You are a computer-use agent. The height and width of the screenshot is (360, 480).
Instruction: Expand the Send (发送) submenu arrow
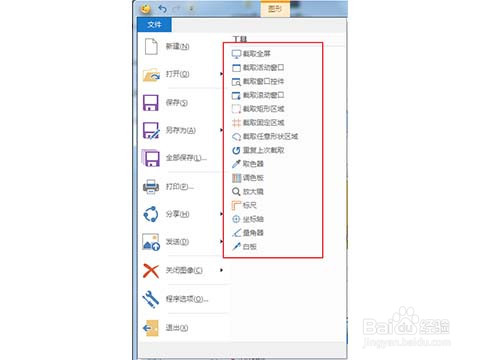[x=221, y=242]
